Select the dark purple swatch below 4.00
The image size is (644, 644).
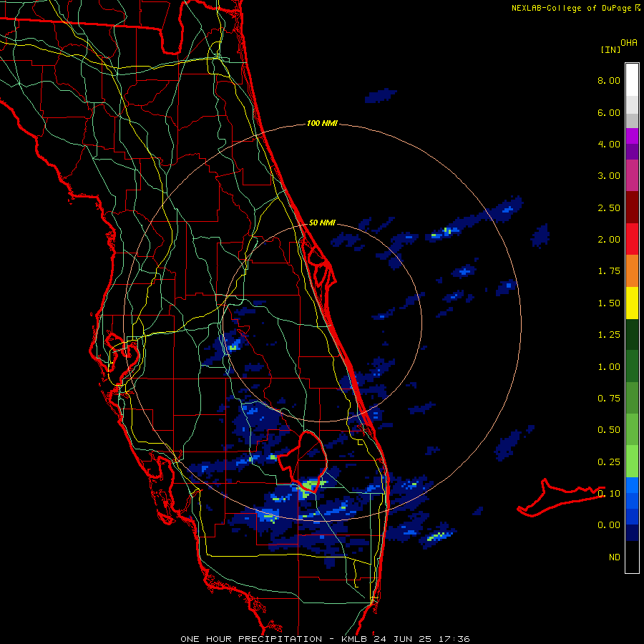(632, 152)
